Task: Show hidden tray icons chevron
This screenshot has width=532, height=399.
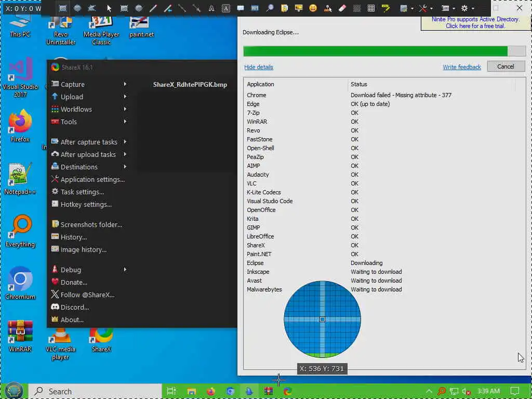Action: (x=429, y=391)
